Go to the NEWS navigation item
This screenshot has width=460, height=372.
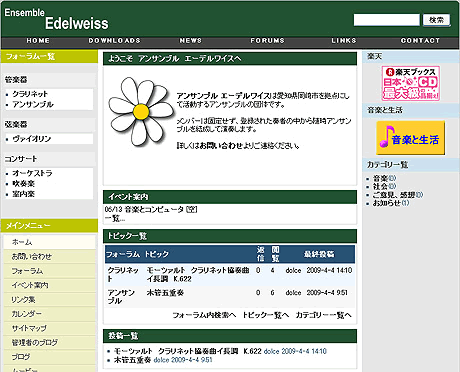point(191,41)
